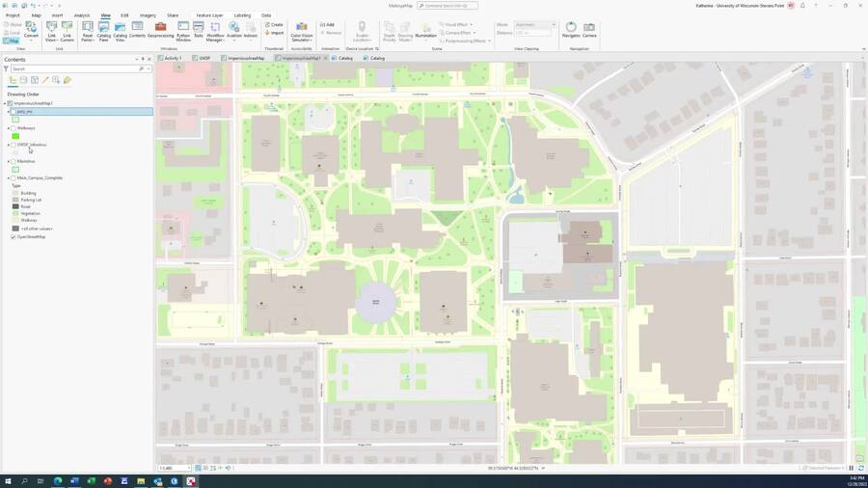Toggle the UWSP layer checkbox
Screen dimensions: 868x488
(14, 145)
